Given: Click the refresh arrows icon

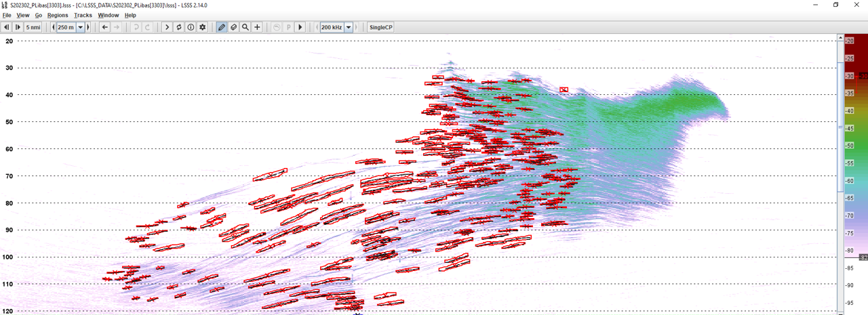Looking at the screenshot, I should pyautogui.click(x=179, y=27).
